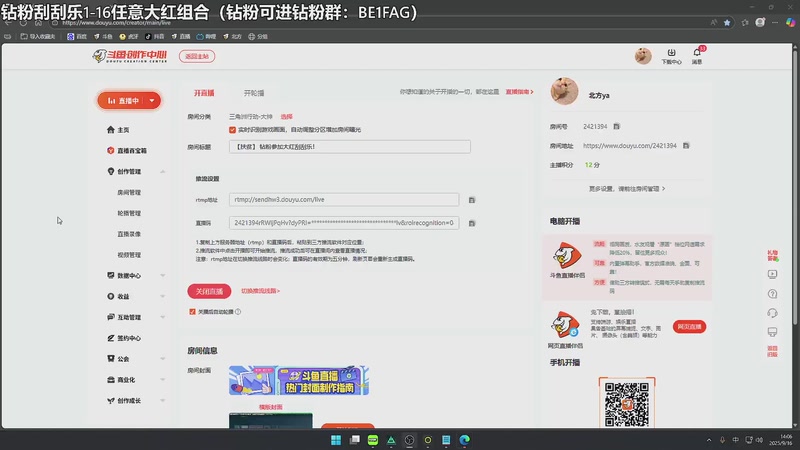Collapse the 创作管理 sidebar section
This screenshot has height=450, width=800.
[162, 171]
